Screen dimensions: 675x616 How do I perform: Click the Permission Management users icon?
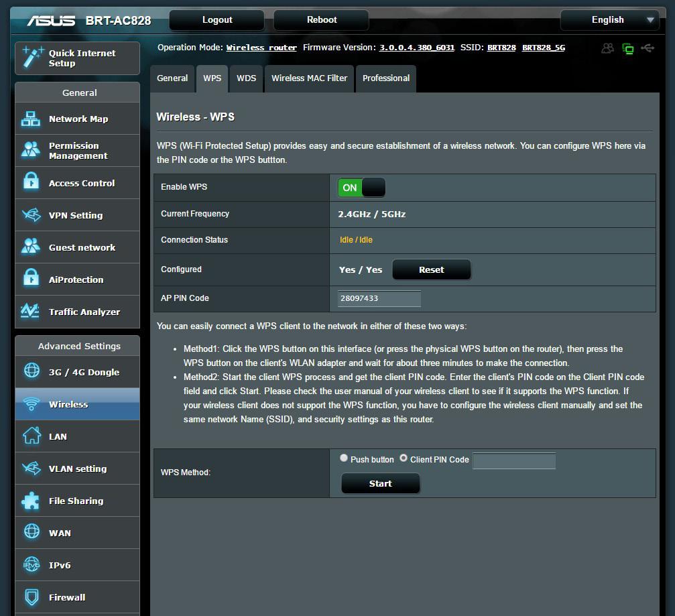point(31,150)
